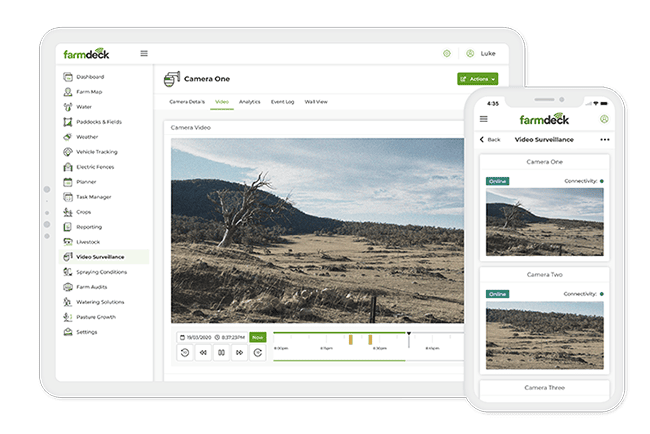This screenshot has height=434, width=650.
Task: Click the green target icon near Luke
Action: point(446,53)
